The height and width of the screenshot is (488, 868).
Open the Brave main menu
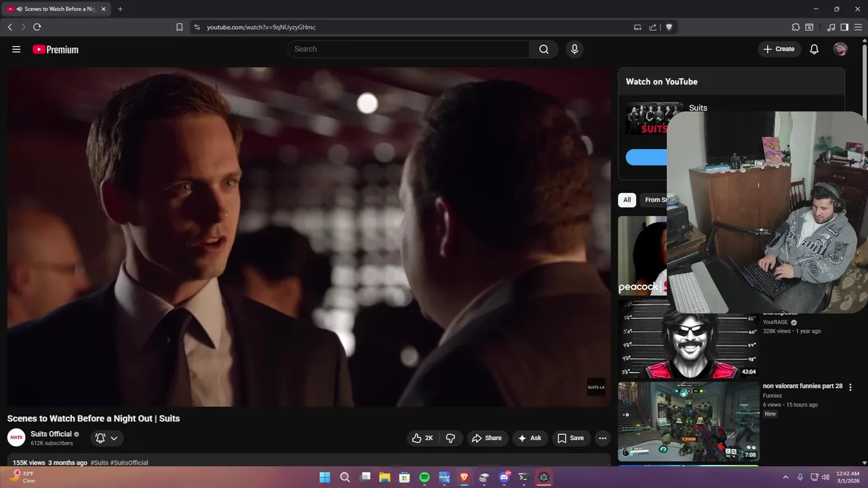click(858, 27)
